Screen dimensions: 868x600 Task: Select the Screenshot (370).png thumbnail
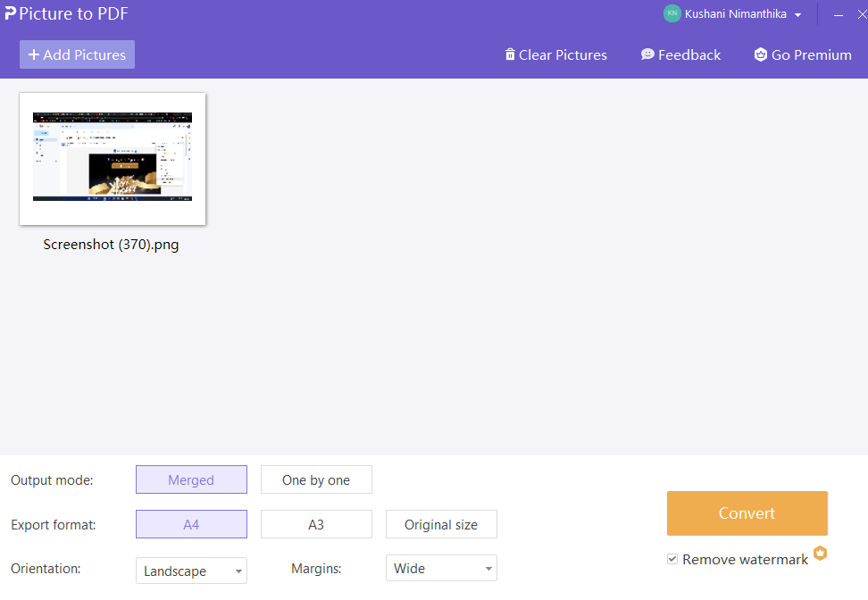click(112, 158)
